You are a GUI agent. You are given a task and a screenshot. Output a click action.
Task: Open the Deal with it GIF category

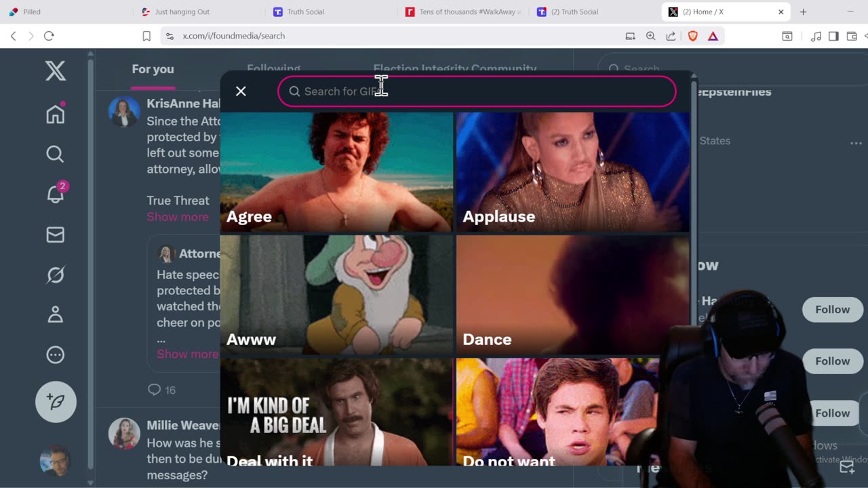(336, 411)
